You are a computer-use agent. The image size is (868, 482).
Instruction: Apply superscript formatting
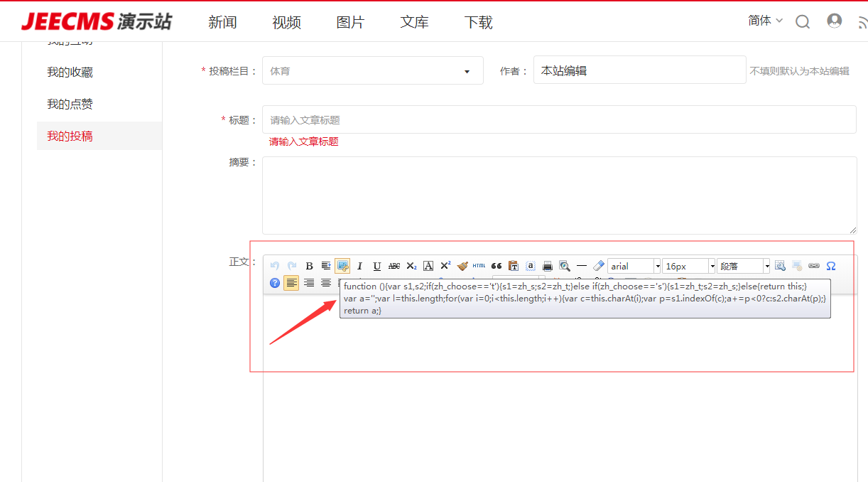(445, 266)
